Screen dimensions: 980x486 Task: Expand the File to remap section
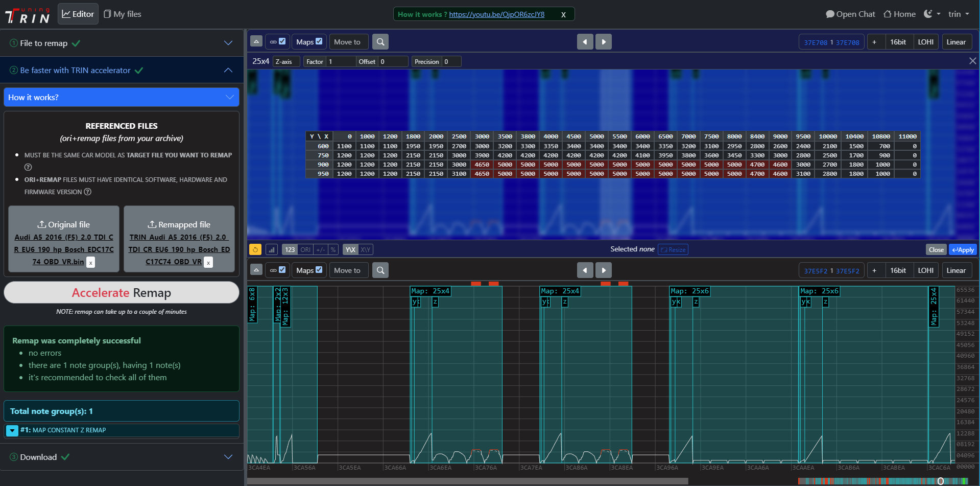click(228, 43)
